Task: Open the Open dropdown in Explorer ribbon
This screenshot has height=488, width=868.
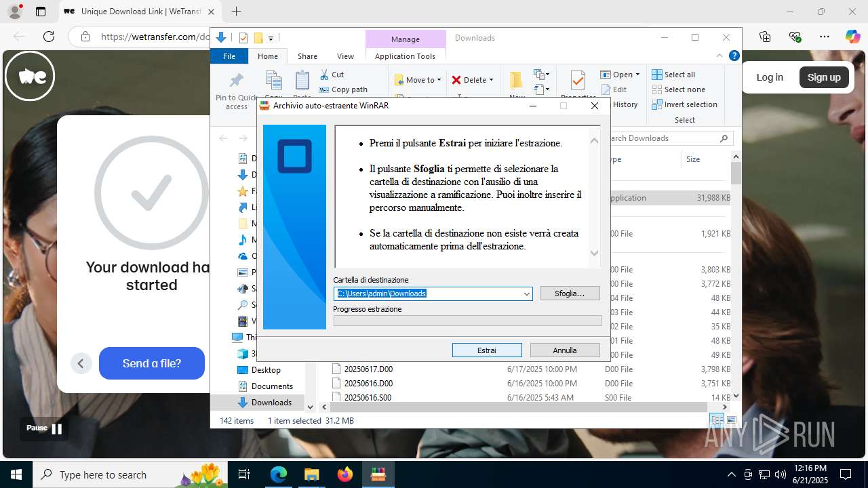Action: click(x=620, y=75)
